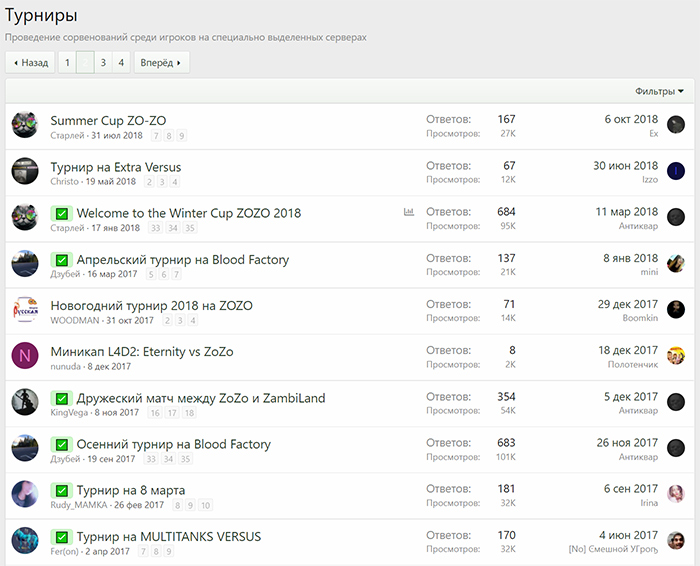
Task: Open WOODMAN's avatar next to Новогодний турнир
Action: (x=25, y=310)
